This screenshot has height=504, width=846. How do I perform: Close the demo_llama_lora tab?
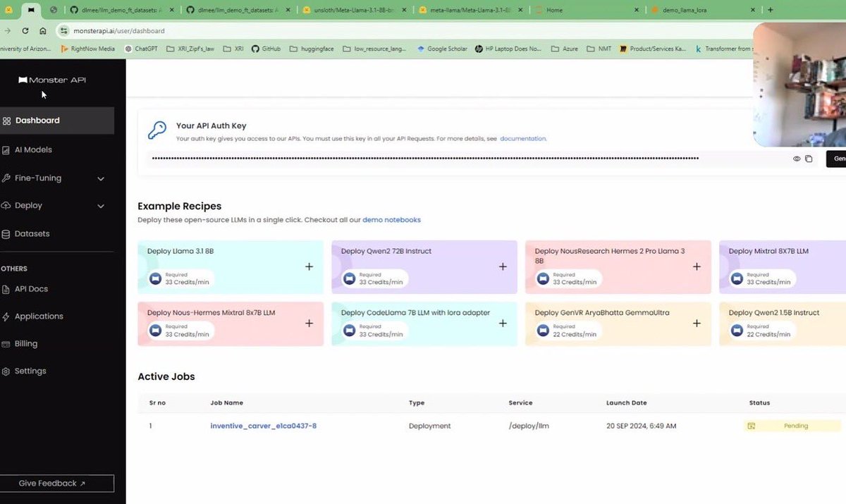(x=753, y=10)
